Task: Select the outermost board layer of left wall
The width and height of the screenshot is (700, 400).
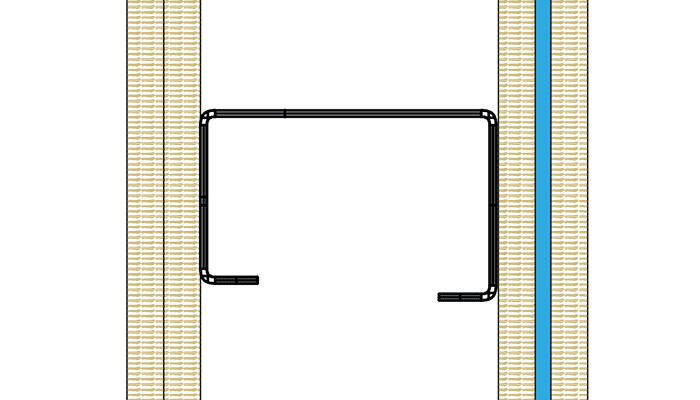Action: click(x=145, y=200)
